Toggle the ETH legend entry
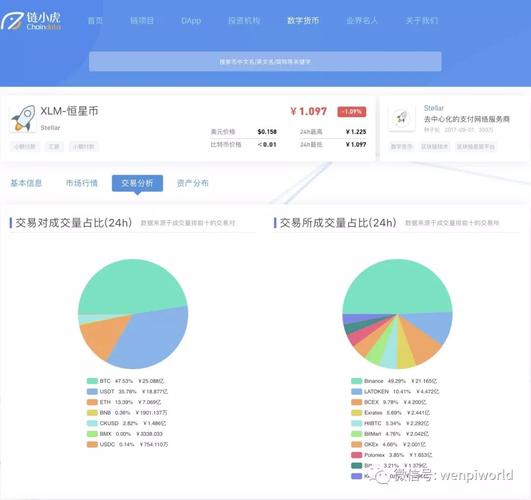Image resolution: width=531 pixels, height=500 pixels. [124, 402]
